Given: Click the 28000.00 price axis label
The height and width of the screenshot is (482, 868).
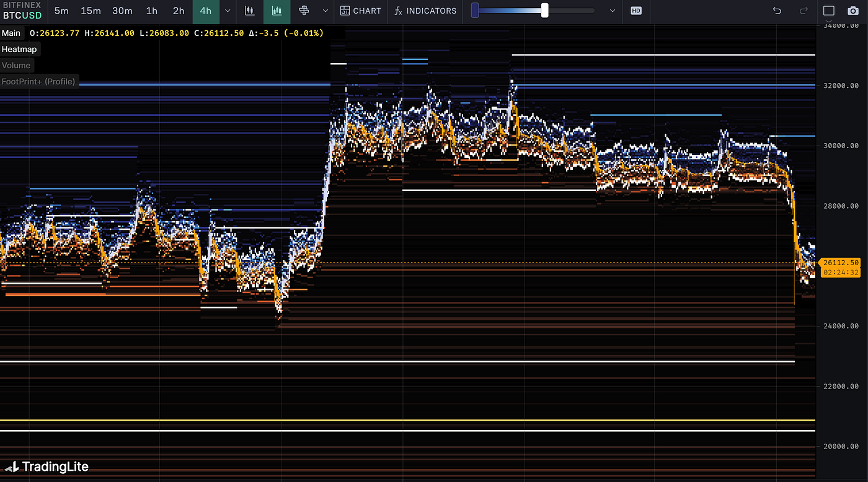Looking at the screenshot, I should point(841,206).
